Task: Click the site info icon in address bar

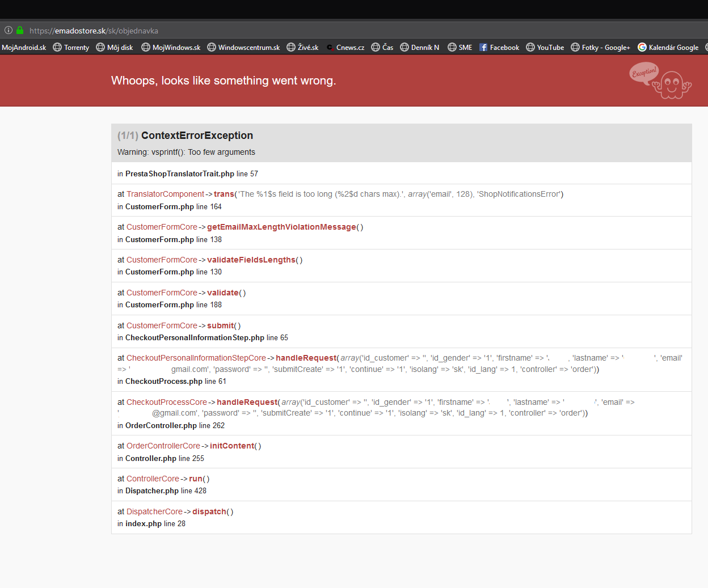Action: 9,30
